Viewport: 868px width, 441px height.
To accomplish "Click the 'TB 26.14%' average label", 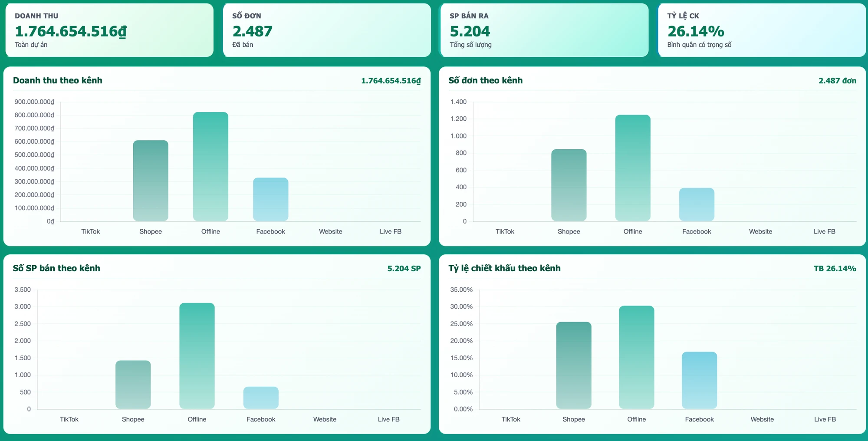I will (x=835, y=269).
